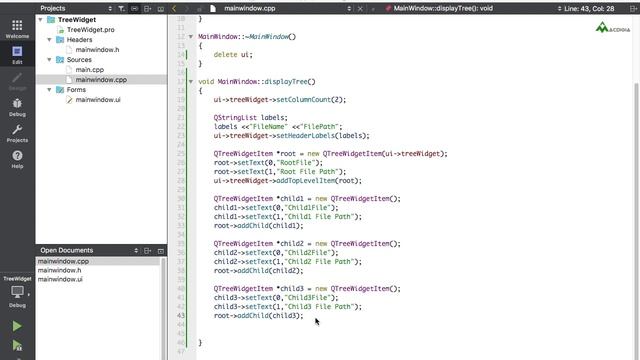The image size is (640, 360).
Task: Open Projects mode with the wrench icon
Action: pos(17,133)
